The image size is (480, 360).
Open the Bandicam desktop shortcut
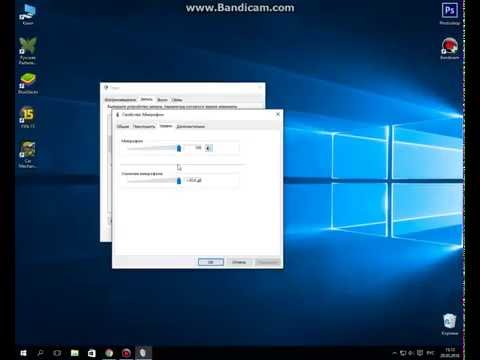pos(450,49)
